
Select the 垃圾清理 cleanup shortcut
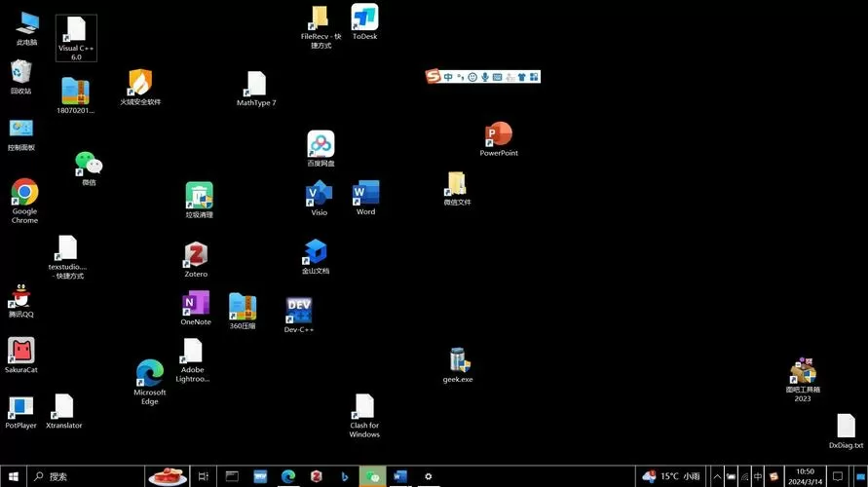point(200,200)
